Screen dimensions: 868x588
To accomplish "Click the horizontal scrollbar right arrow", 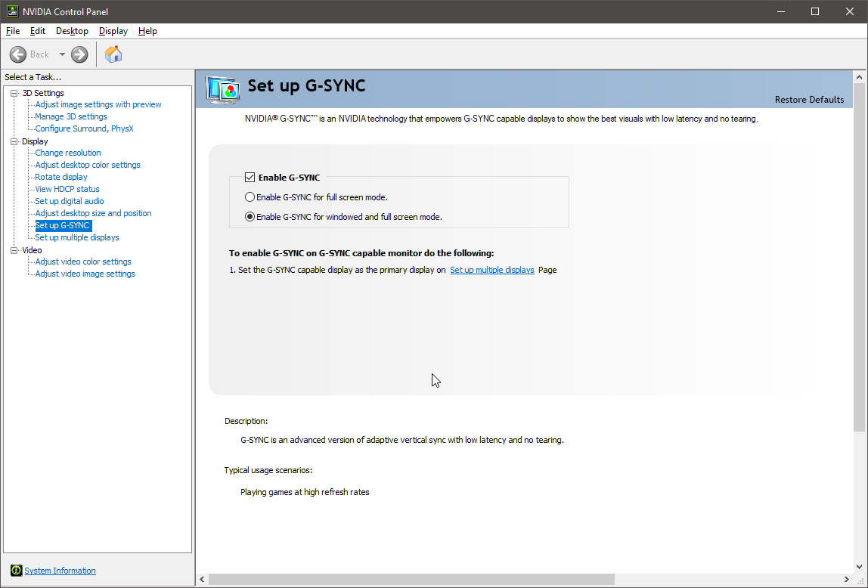I will (x=846, y=580).
